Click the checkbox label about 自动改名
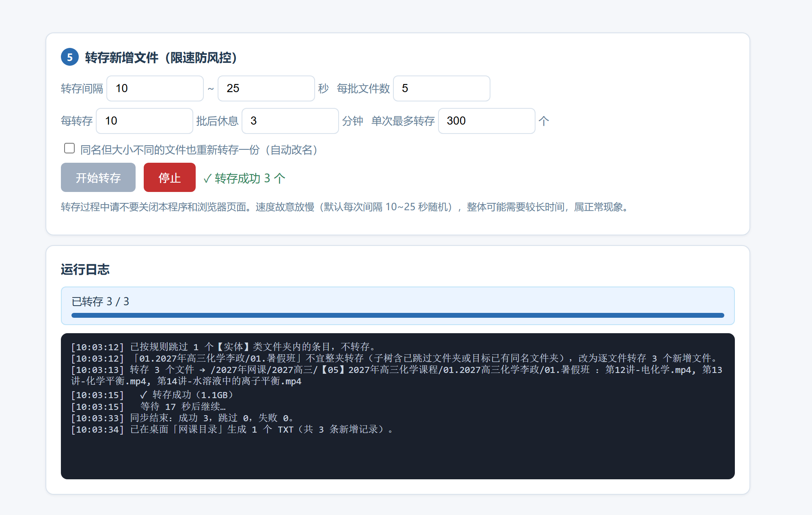The image size is (812, 515). [199, 150]
